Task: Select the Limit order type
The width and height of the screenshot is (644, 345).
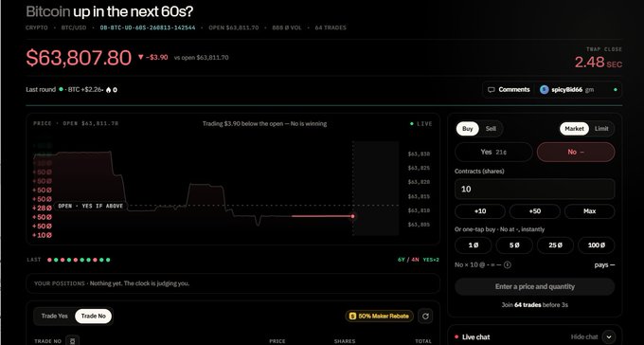Action: pos(601,129)
